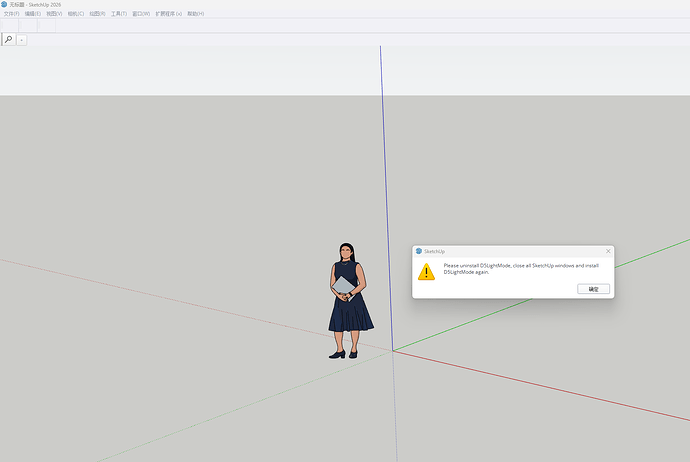Click the SketchUp icon in dialog title
690x462 pixels.
(x=419, y=251)
